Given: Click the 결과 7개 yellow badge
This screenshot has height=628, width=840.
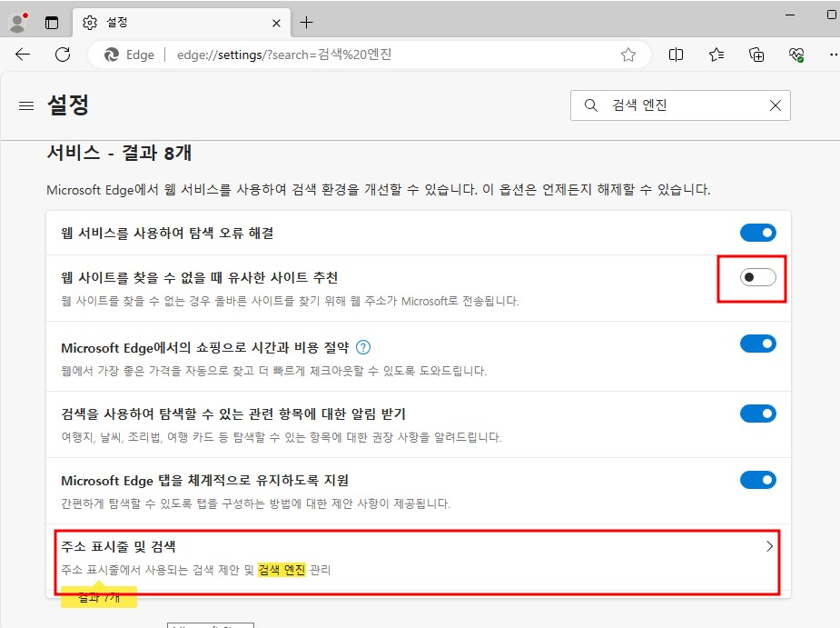Looking at the screenshot, I should pos(99,597).
